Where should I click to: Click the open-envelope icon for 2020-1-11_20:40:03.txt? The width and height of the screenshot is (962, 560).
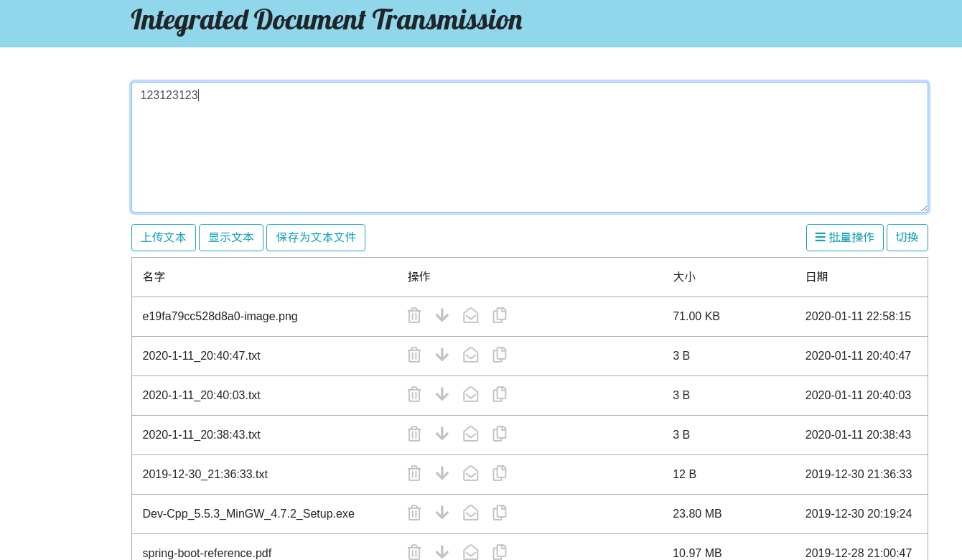tap(471, 394)
